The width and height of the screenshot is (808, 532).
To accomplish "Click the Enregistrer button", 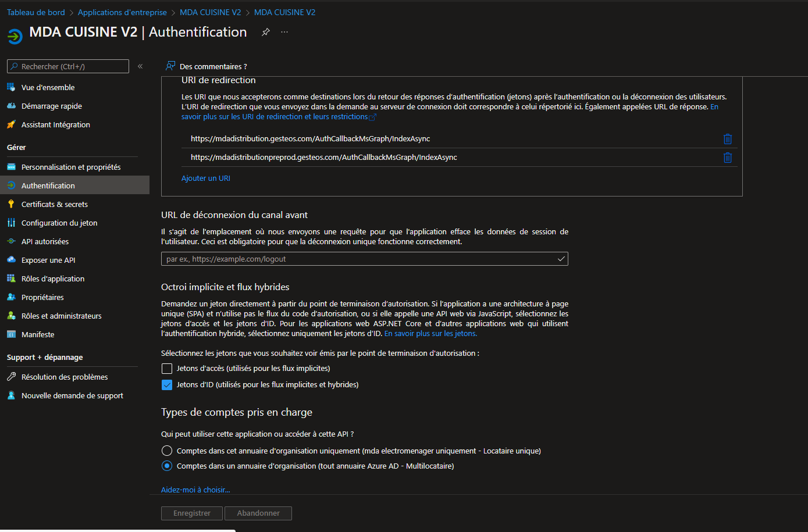I will coord(192,513).
